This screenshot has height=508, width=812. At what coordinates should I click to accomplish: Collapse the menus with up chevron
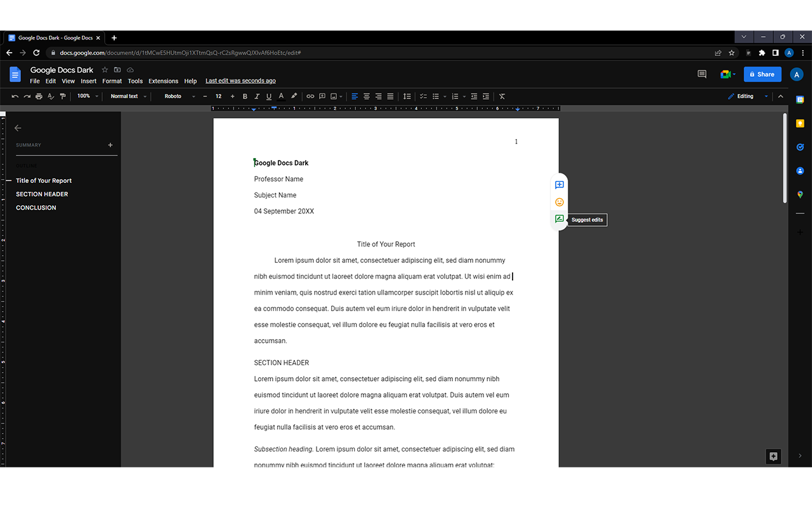781,97
